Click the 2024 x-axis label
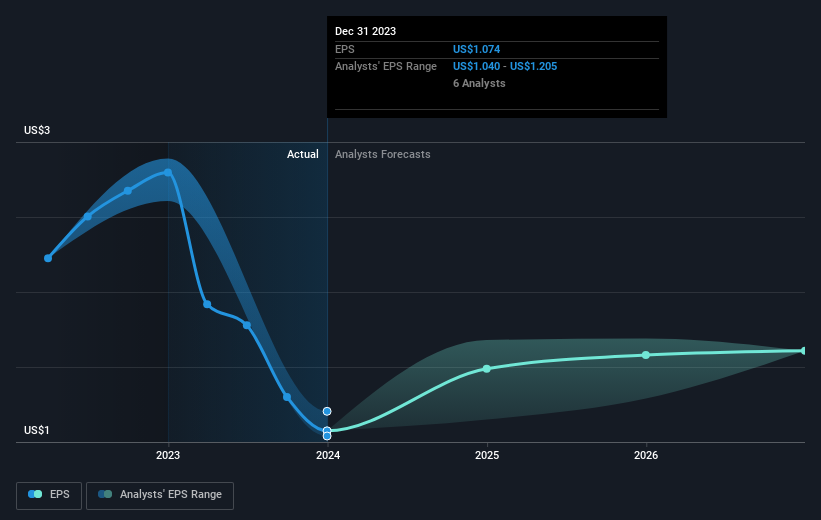 click(x=328, y=455)
